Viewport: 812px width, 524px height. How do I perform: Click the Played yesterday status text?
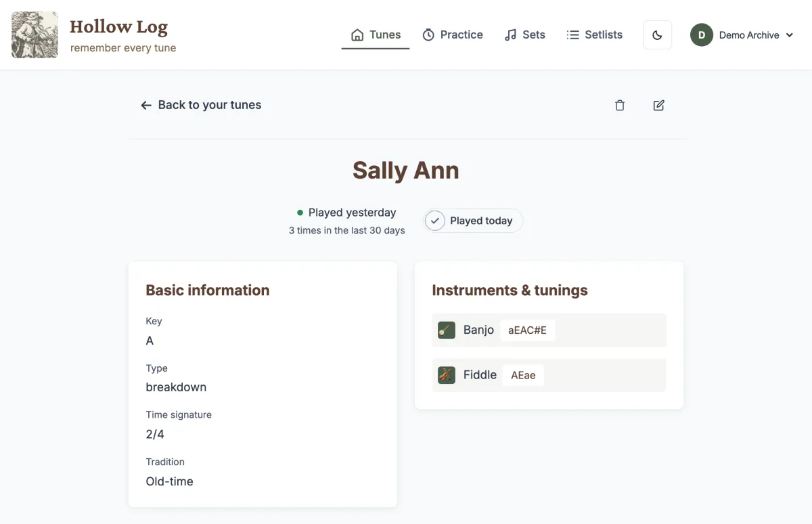352,213
